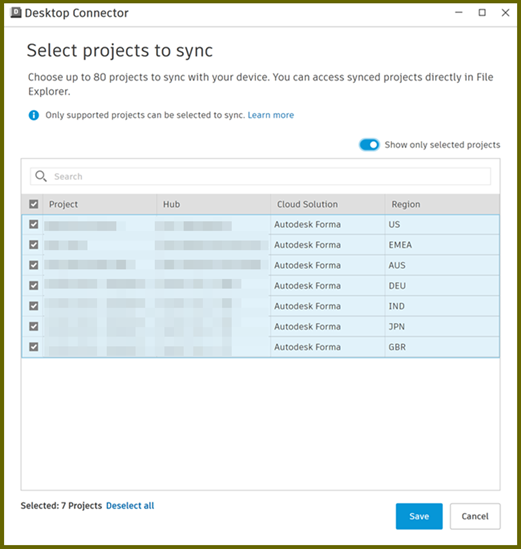Uncheck the project in the GBR region row
The image size is (521, 549).
tap(34, 347)
